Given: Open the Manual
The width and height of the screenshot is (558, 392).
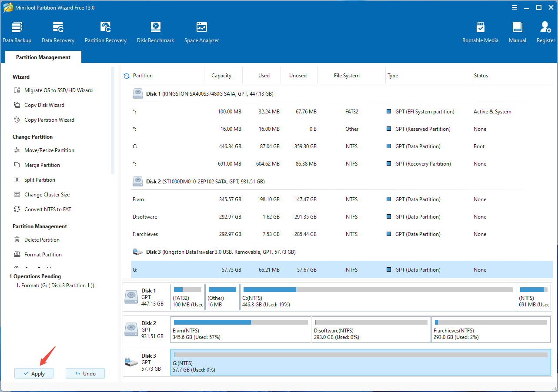Looking at the screenshot, I should (517, 31).
